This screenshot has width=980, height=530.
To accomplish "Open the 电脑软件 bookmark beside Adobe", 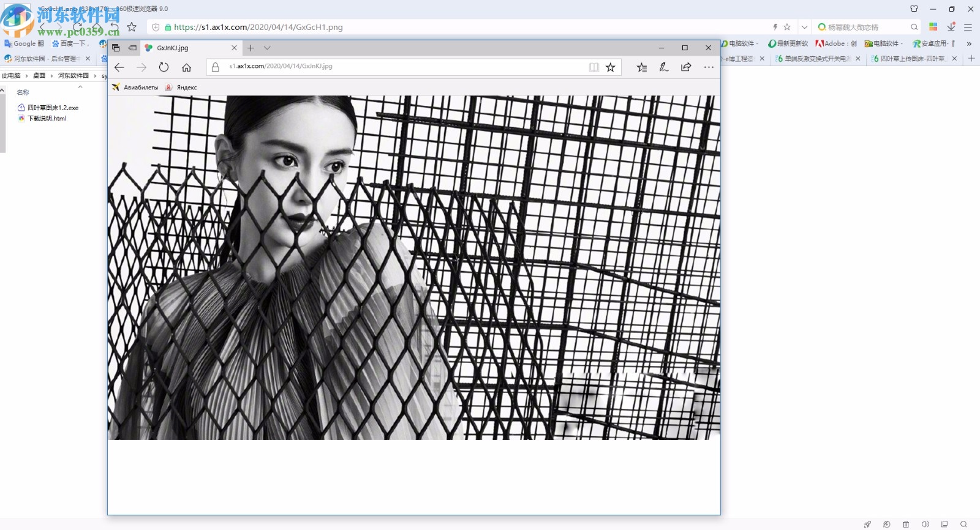I will click(884, 43).
